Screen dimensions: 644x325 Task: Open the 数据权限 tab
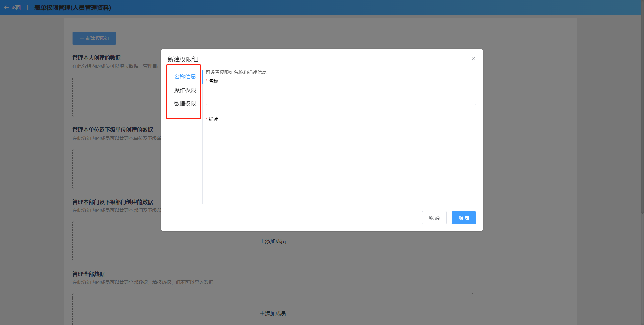(185, 104)
